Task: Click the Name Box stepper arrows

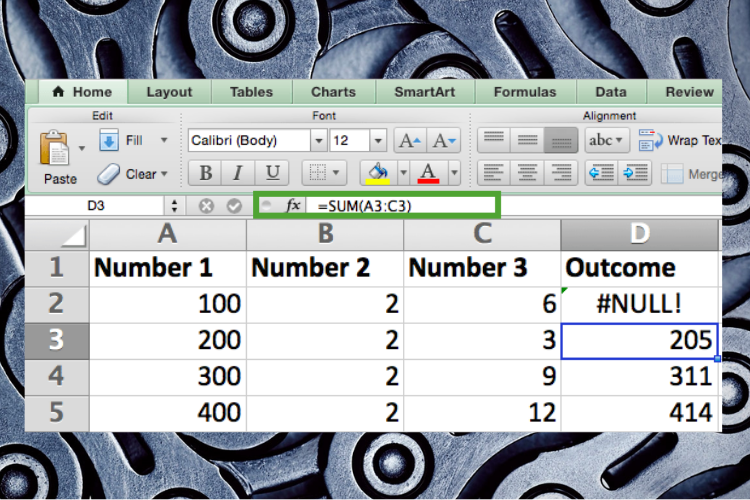Action: tap(174, 206)
